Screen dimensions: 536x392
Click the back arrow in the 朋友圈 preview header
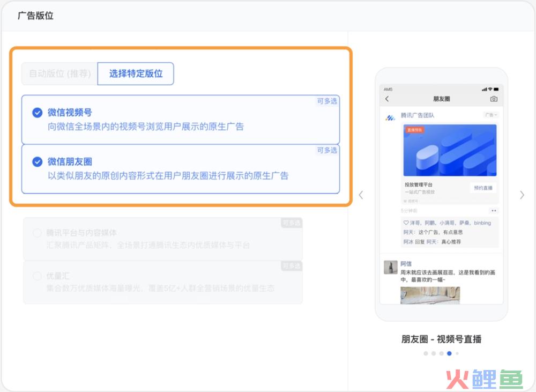(387, 99)
